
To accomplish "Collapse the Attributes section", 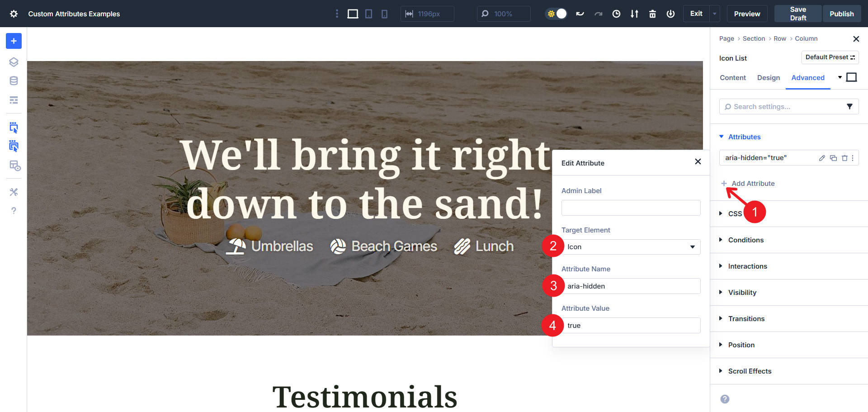I will 744,137.
